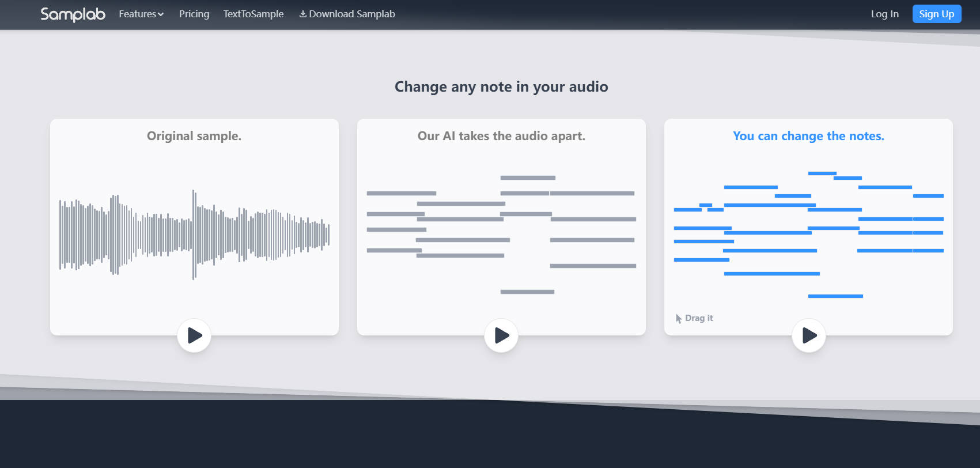Go to TextToSample page
Image resolution: width=980 pixels, height=468 pixels.
(253, 14)
